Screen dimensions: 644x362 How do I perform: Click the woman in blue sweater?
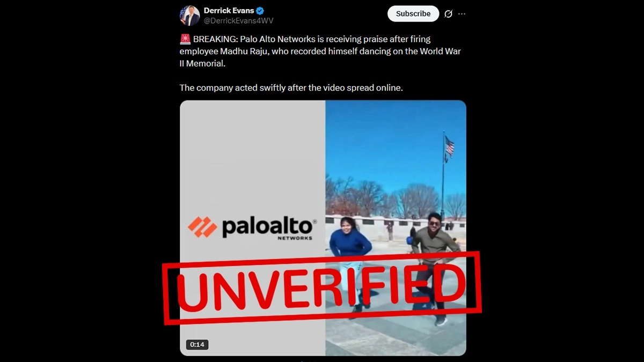click(350, 260)
